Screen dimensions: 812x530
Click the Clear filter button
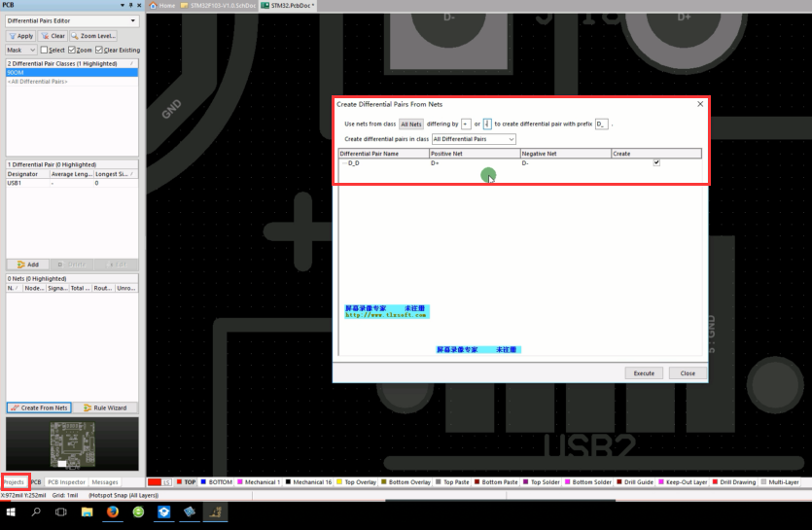click(53, 36)
